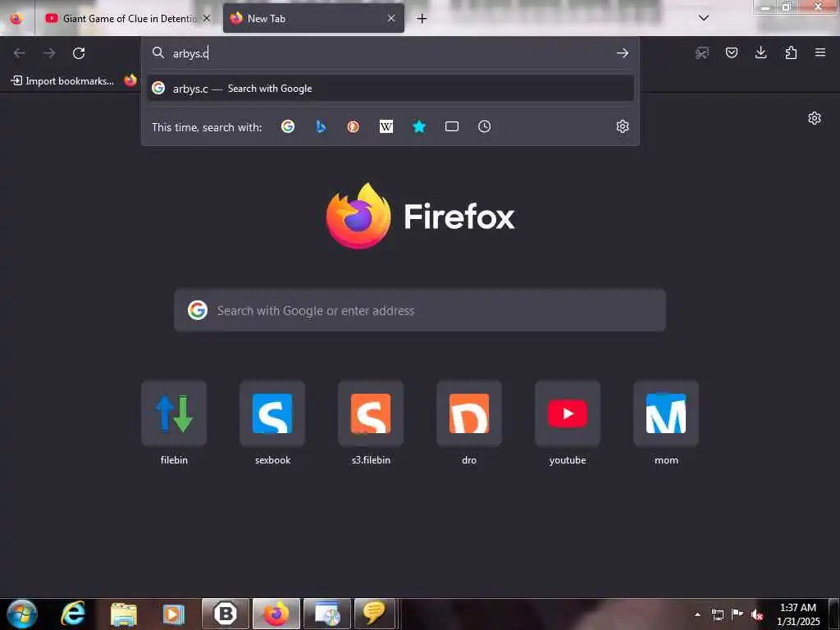Image resolution: width=840 pixels, height=630 pixels.
Task: Click the Firefox bookmark icon in bookmarks toolbar
Action: pos(130,80)
